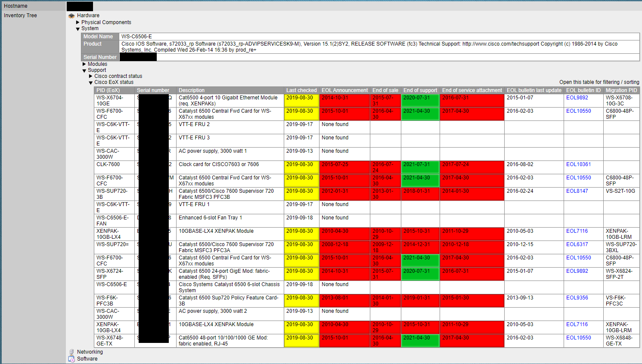The width and height of the screenshot is (642, 364).
Task: Click VS-S2T-10G migration PID cell
Action: point(621,194)
